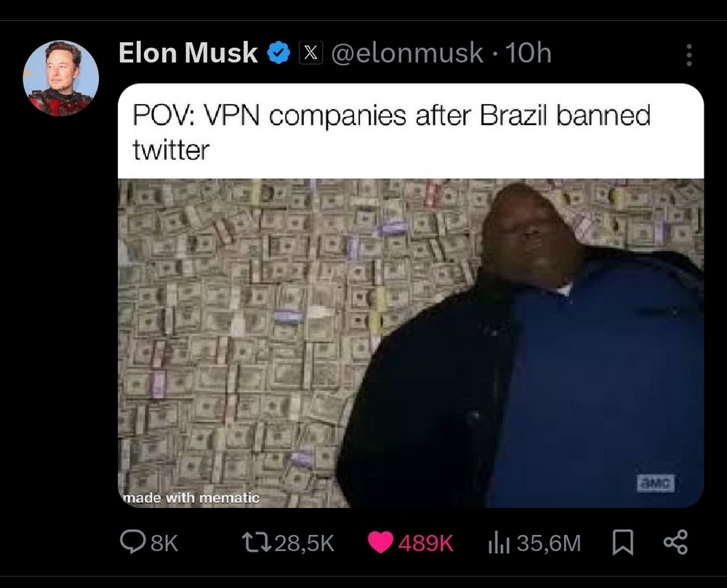Click the made with mematic watermark
The image size is (727, 588).
(191, 498)
